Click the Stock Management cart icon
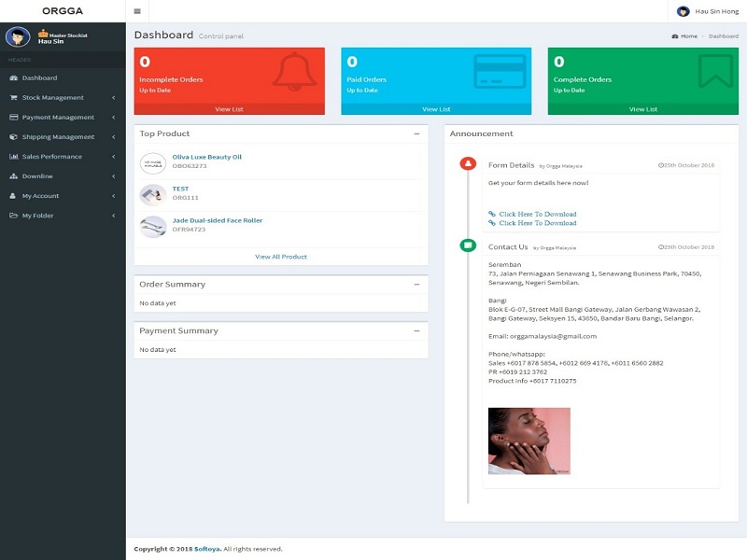Screen dimensions: 747x560 (13, 98)
